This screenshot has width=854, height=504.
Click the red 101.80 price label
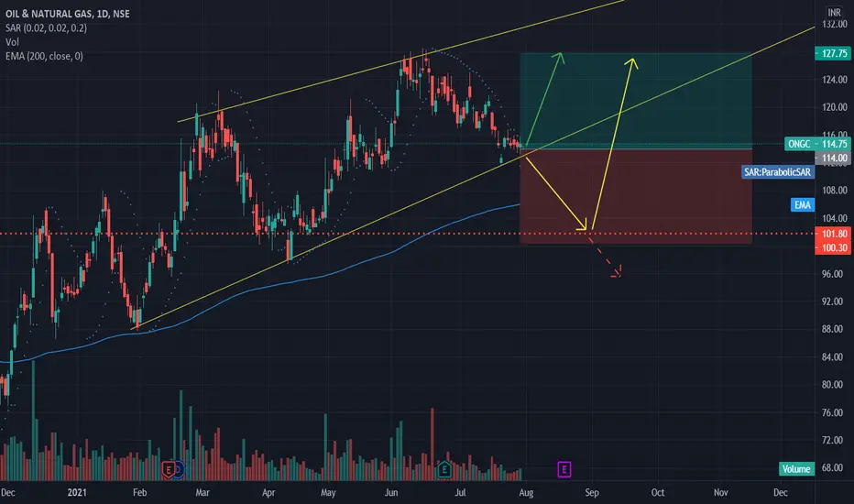pos(833,234)
